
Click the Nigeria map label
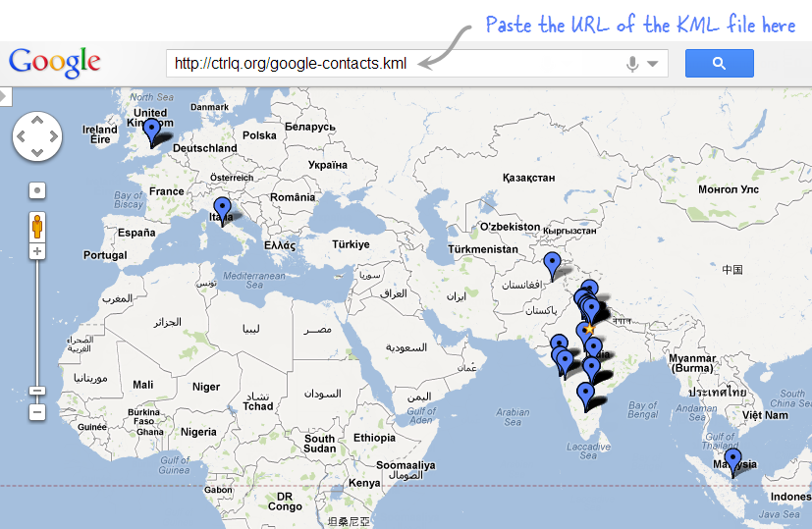pos(198,432)
